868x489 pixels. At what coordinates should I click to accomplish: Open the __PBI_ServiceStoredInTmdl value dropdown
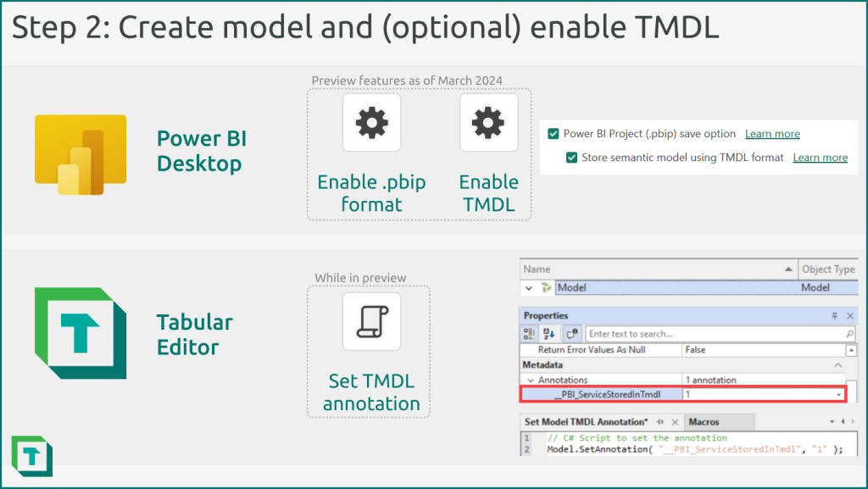click(x=838, y=395)
